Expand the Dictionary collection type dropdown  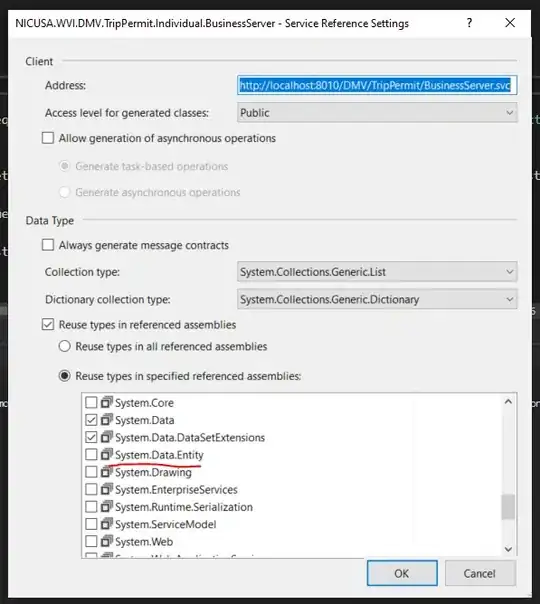377,299
